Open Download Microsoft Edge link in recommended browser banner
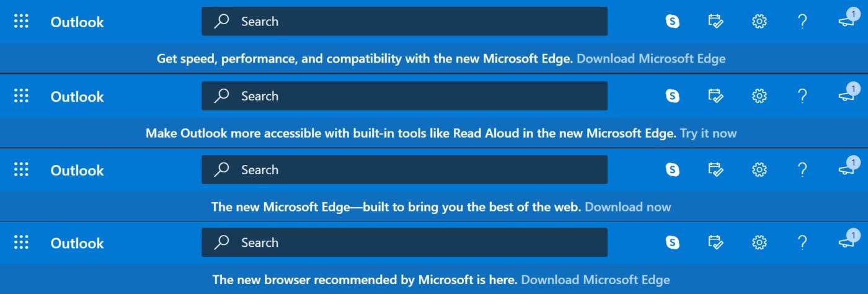This screenshot has height=294, width=868. tap(595, 280)
